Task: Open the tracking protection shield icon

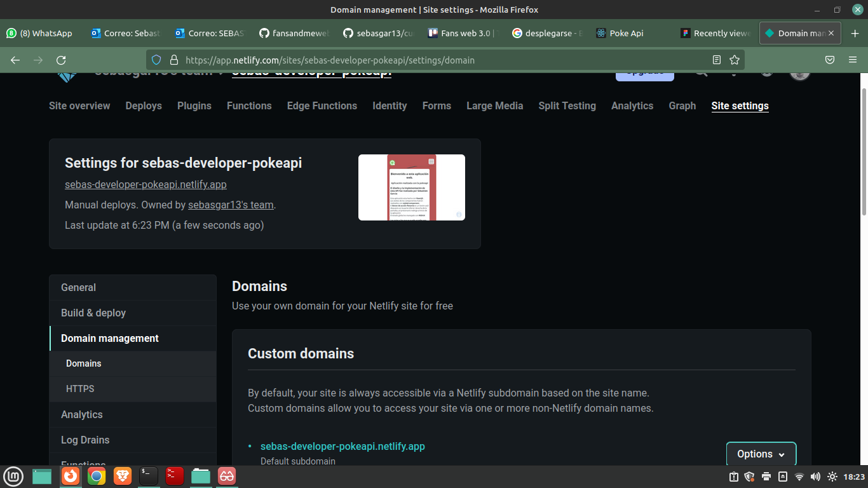Action: (x=157, y=60)
